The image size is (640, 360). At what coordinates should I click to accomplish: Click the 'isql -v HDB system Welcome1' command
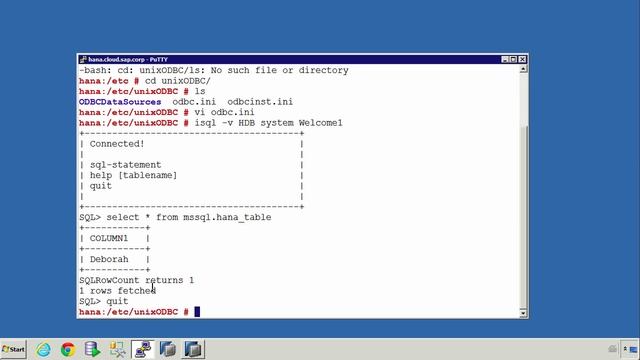pyautogui.click(x=268, y=123)
